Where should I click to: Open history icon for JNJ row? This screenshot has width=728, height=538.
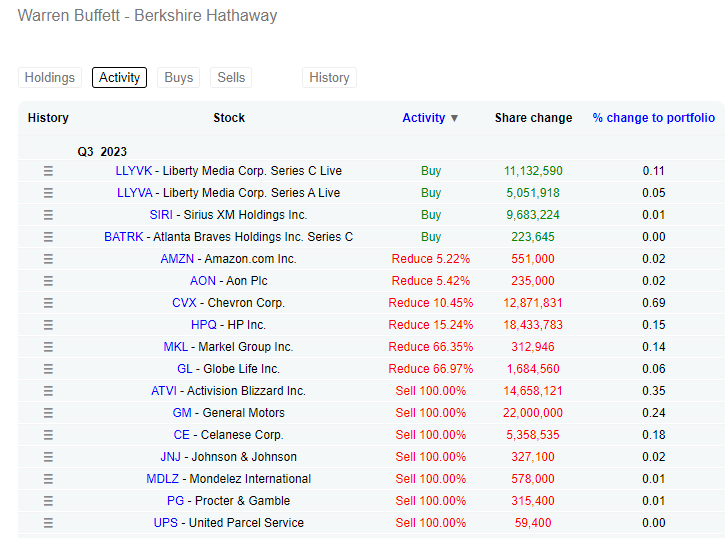click(x=48, y=457)
